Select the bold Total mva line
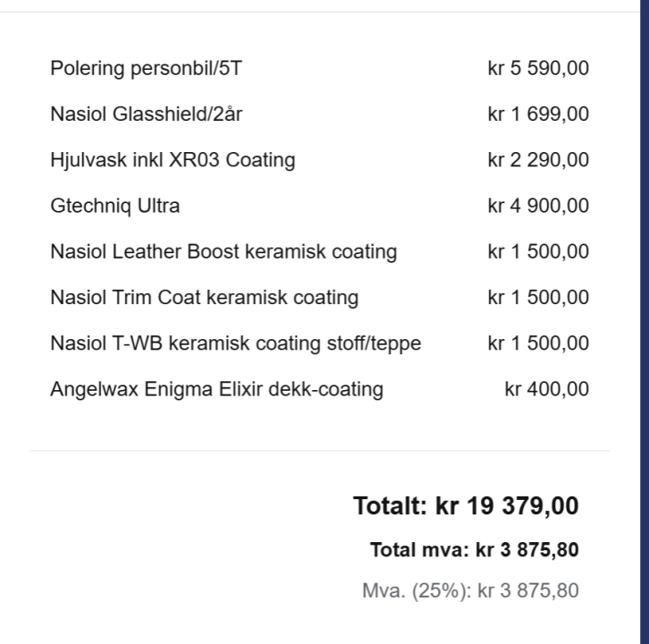 coord(474,550)
